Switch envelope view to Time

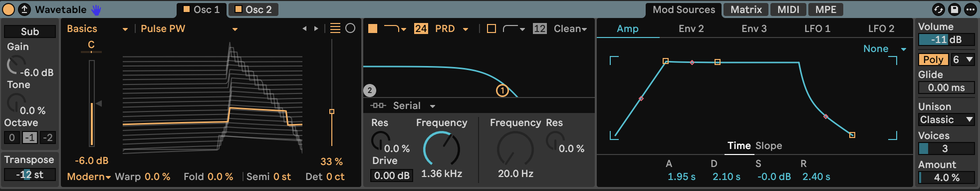point(739,145)
